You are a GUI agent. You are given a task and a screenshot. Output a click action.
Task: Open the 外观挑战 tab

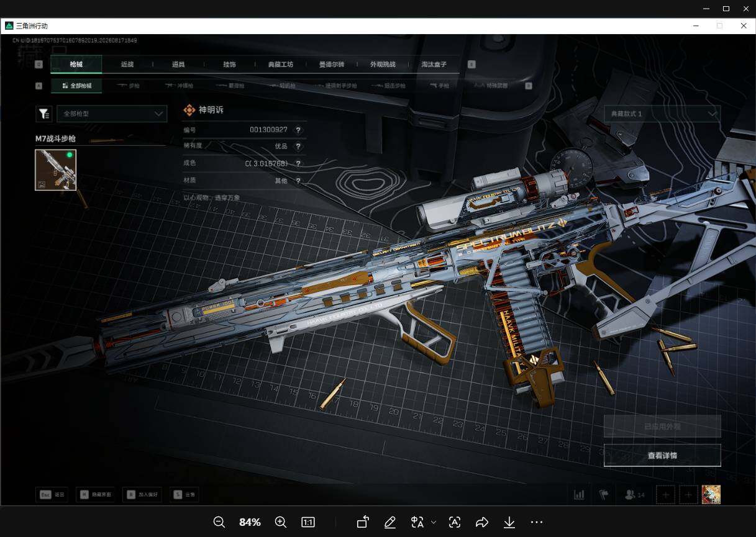[x=383, y=65]
